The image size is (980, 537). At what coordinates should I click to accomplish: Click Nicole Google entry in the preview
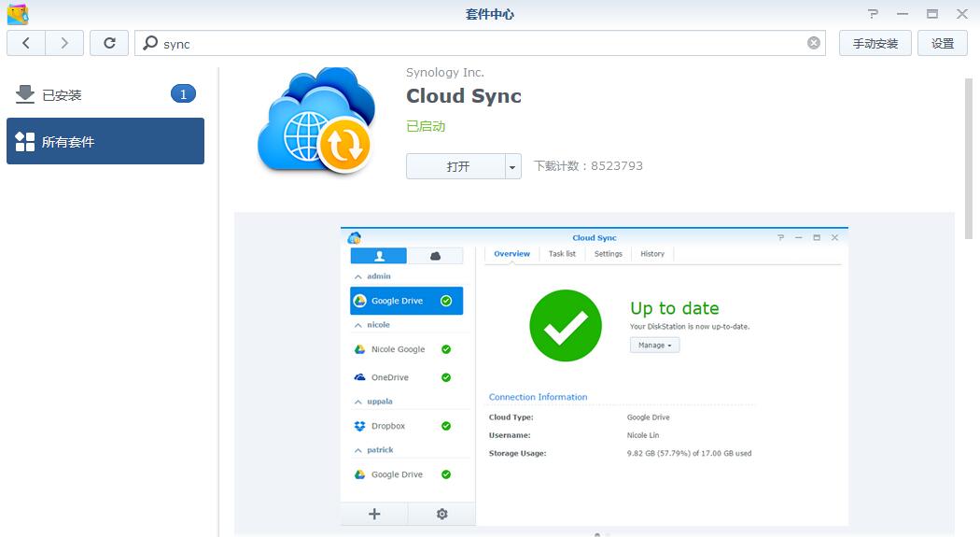click(406, 349)
